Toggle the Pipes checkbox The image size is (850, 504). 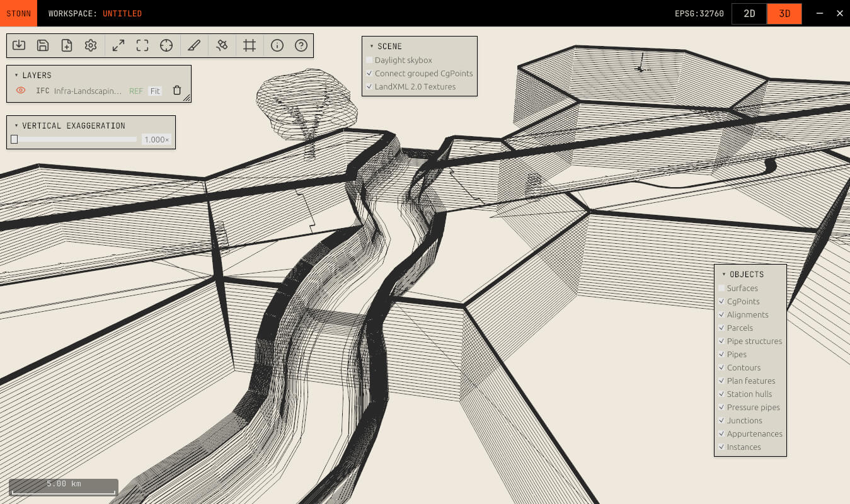pos(721,354)
